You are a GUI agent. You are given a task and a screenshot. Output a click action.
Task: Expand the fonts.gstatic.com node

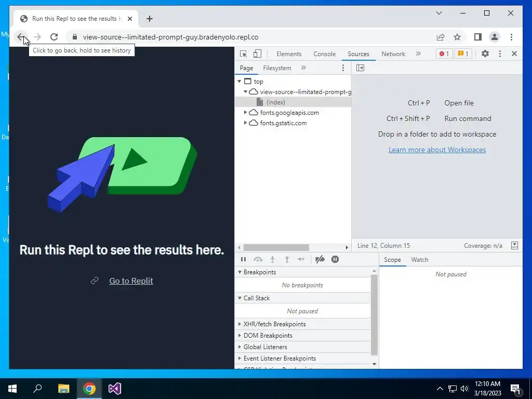point(245,123)
